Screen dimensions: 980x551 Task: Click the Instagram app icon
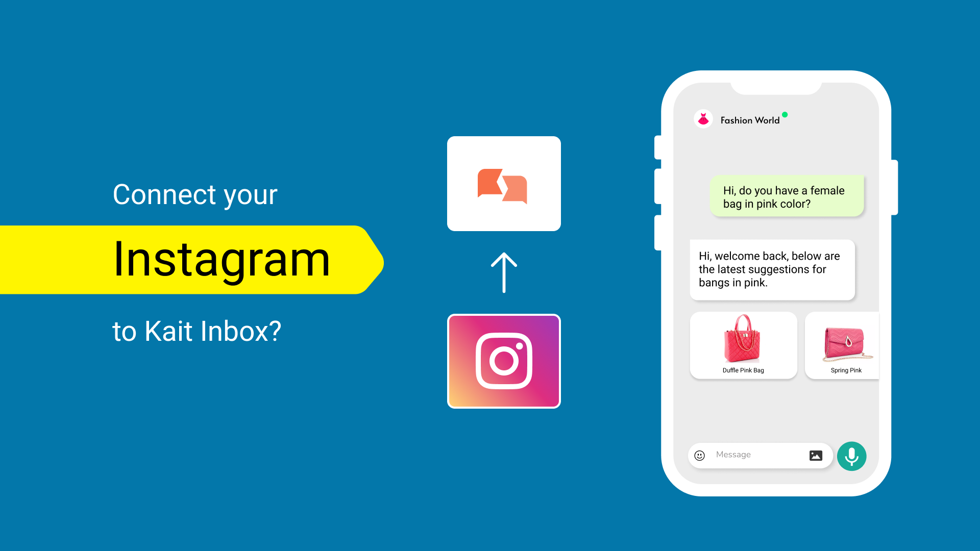[504, 361]
